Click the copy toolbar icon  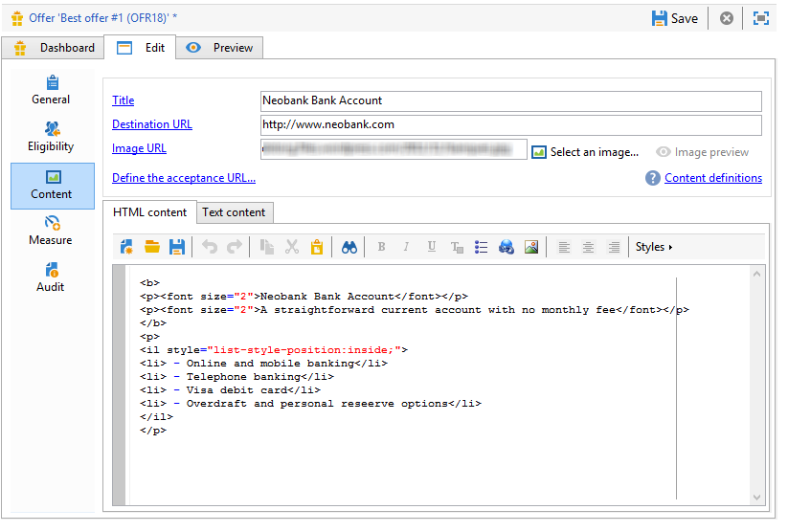pos(267,247)
